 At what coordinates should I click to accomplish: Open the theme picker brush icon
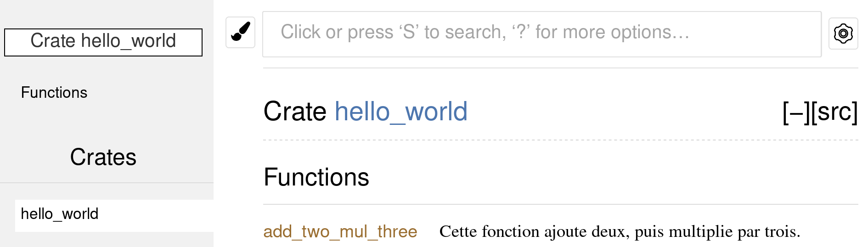click(x=240, y=32)
